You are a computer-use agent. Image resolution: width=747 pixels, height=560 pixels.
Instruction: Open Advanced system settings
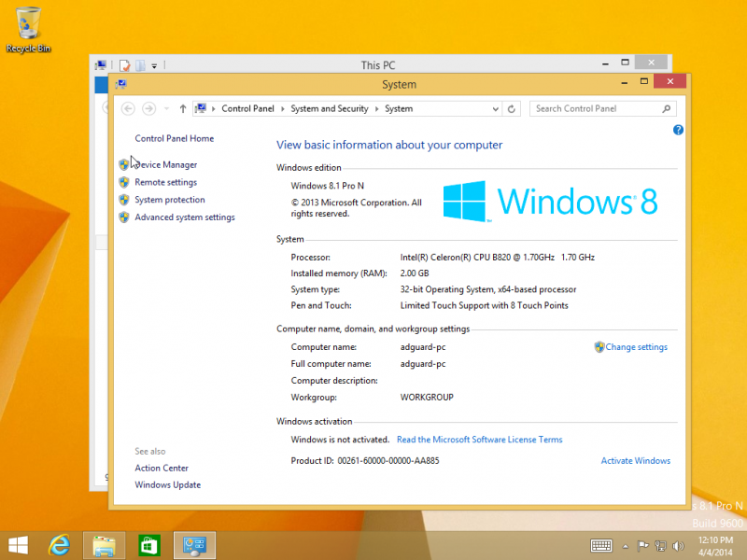tap(185, 217)
